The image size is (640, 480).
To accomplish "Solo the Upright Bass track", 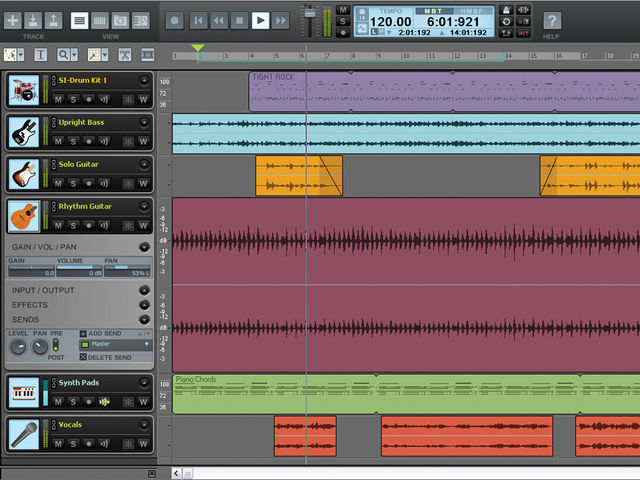I will coord(73,141).
